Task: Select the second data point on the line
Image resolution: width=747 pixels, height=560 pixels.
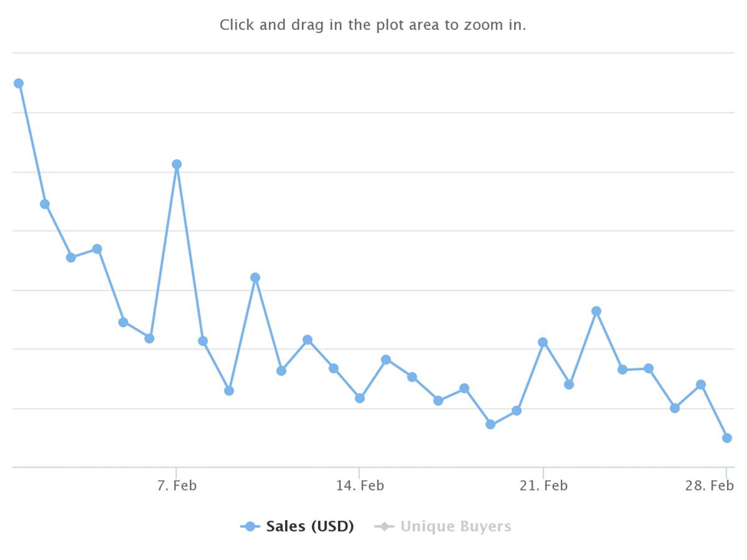Action: pos(44,205)
